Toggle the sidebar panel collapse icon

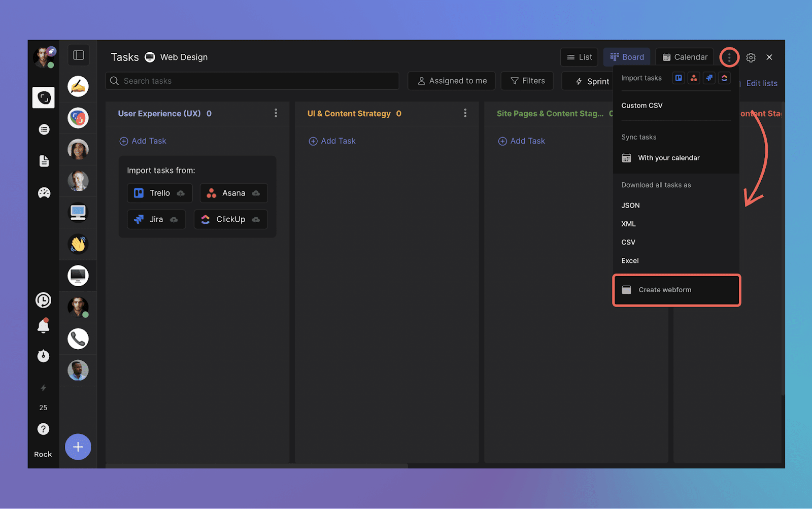[79, 55]
